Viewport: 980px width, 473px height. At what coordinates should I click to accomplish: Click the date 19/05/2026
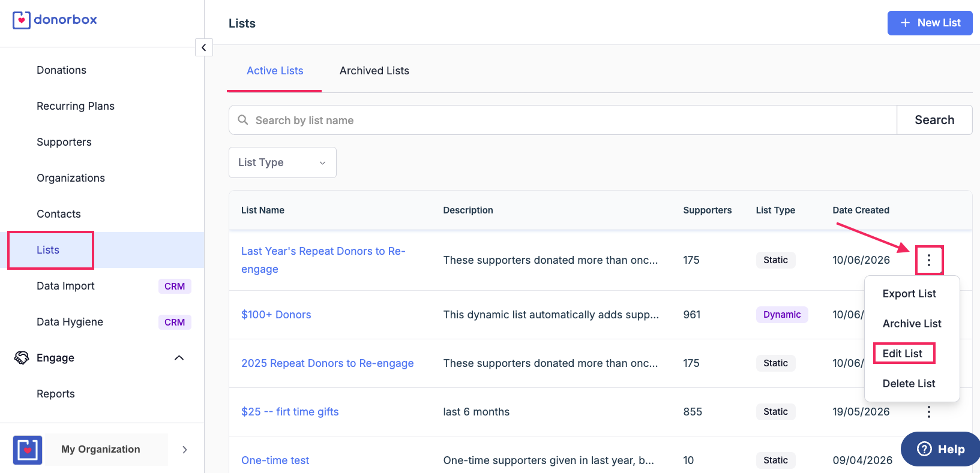tap(861, 412)
